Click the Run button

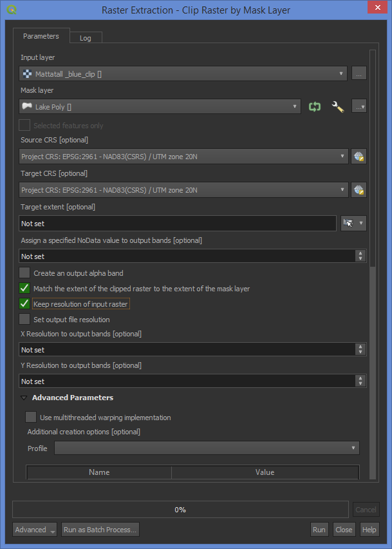pyautogui.click(x=319, y=530)
